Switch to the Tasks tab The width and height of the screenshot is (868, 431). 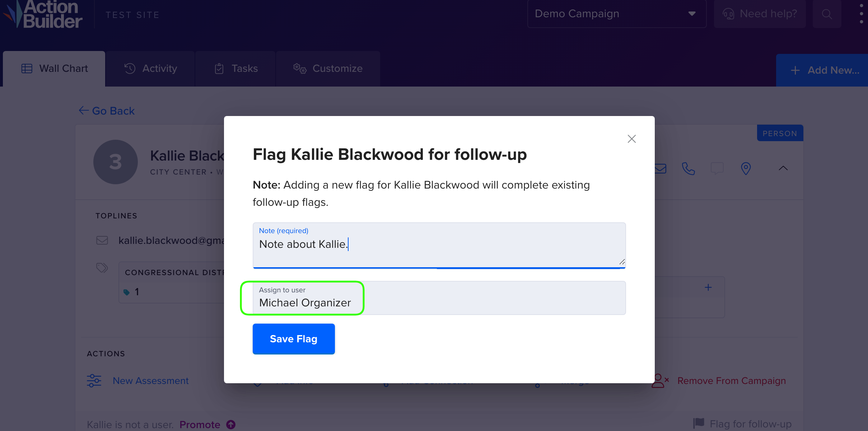[x=236, y=69]
